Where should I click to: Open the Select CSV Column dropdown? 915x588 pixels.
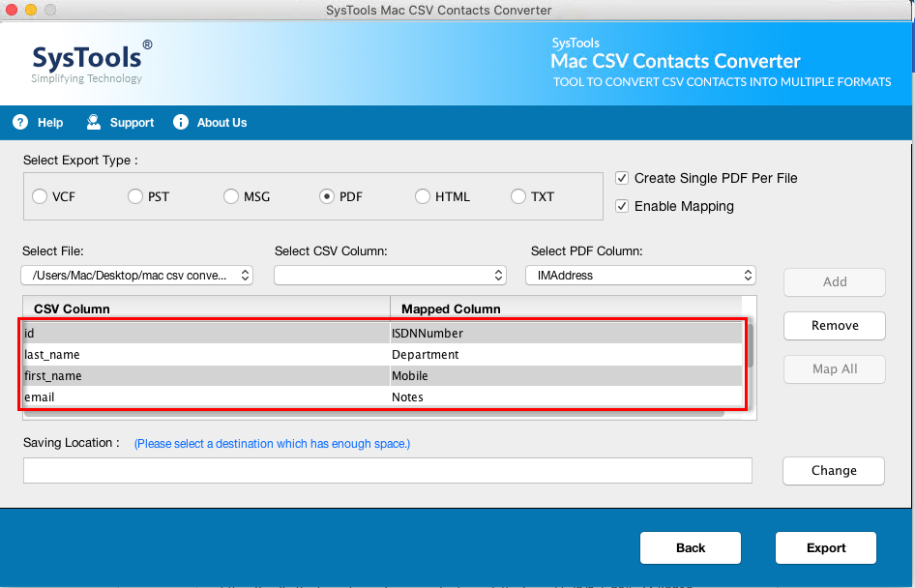(390, 276)
